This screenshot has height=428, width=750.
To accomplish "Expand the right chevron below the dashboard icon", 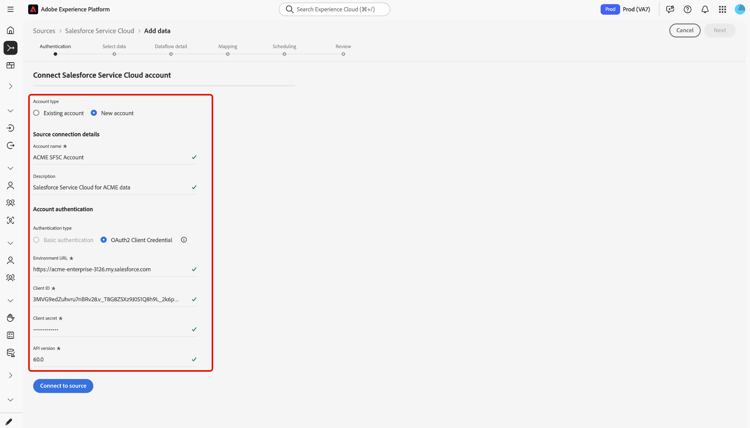I will tap(10, 87).
